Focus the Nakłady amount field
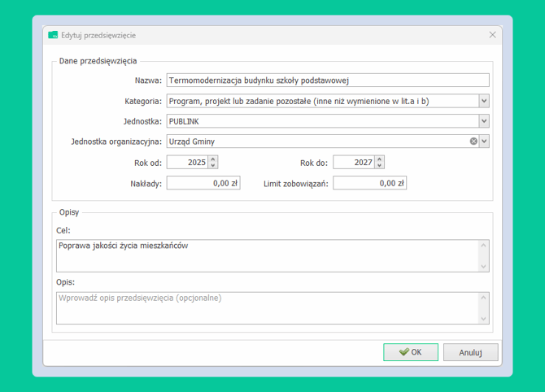This screenshot has height=392, width=545. coord(203,183)
